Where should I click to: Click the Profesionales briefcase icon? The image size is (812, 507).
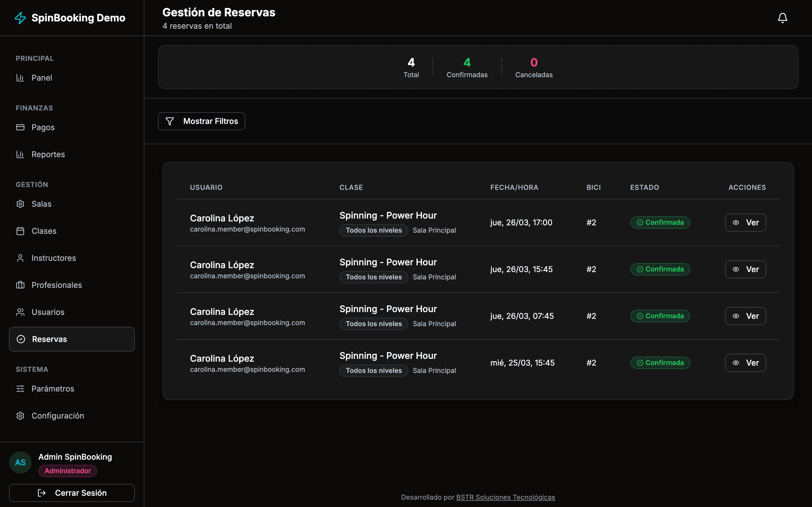20,285
